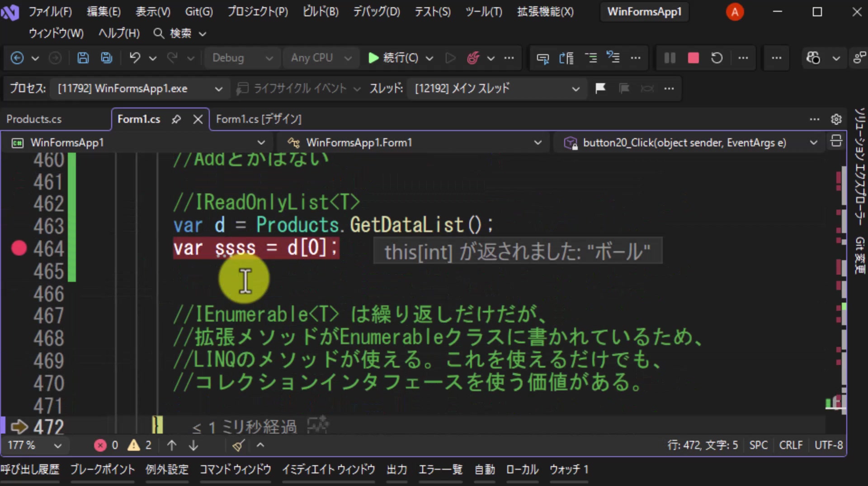Click the Save All icon

(x=106, y=58)
